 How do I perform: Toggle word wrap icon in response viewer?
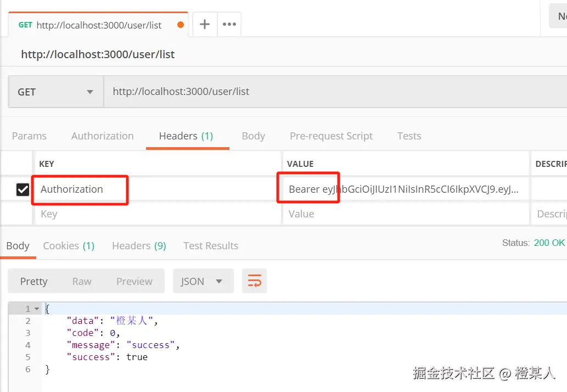pyautogui.click(x=254, y=281)
